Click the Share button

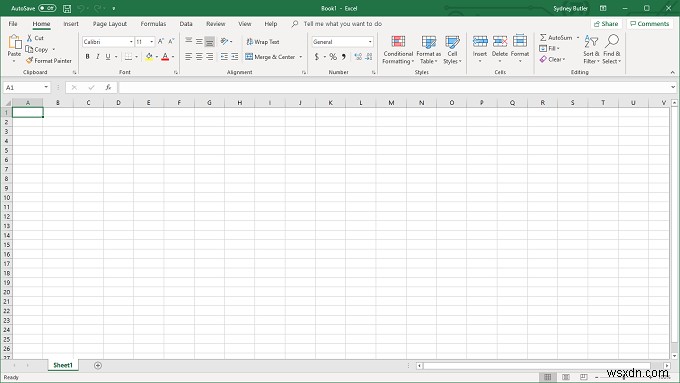tap(606, 24)
